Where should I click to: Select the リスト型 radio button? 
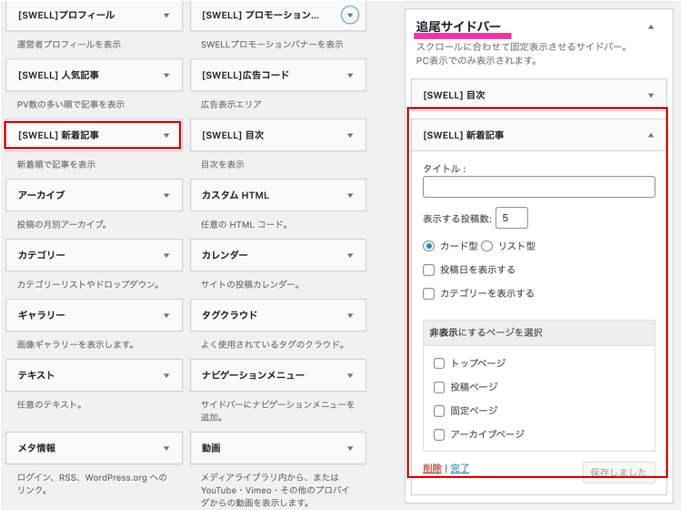(x=487, y=246)
